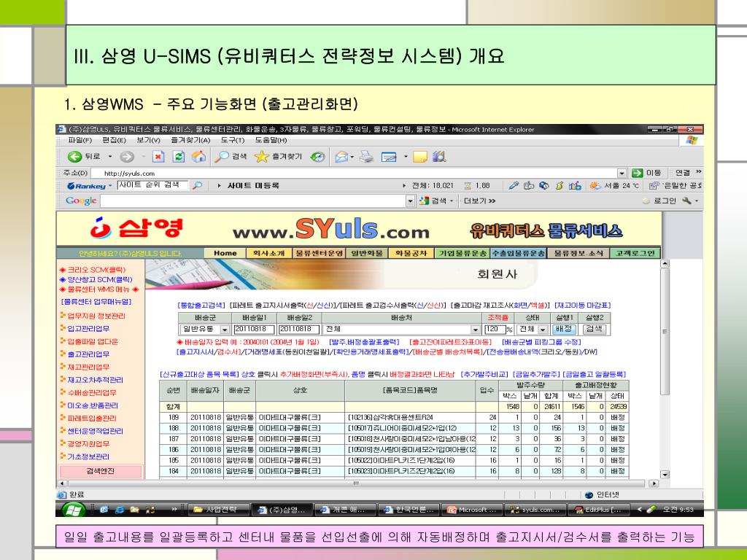747x560 pixels.
Task: Click the browser address bar URL field
Action: tap(355, 174)
